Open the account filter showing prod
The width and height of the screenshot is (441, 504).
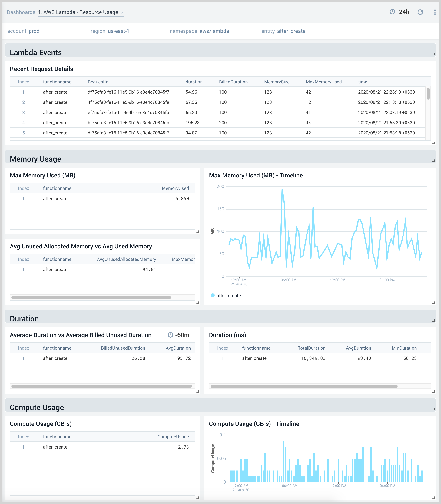34,31
